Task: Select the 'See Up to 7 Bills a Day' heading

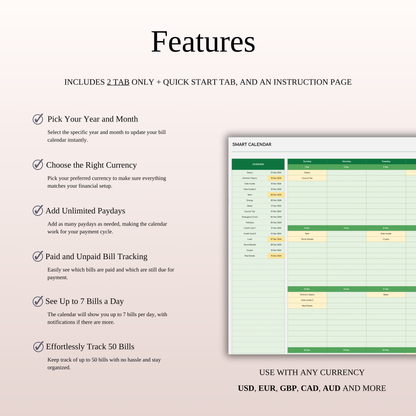Action: click(85, 301)
